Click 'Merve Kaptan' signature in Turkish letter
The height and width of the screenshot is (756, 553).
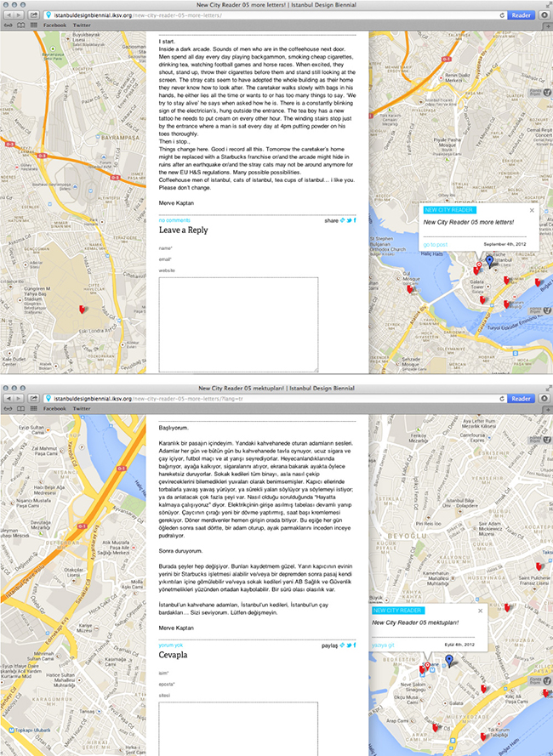point(176,628)
